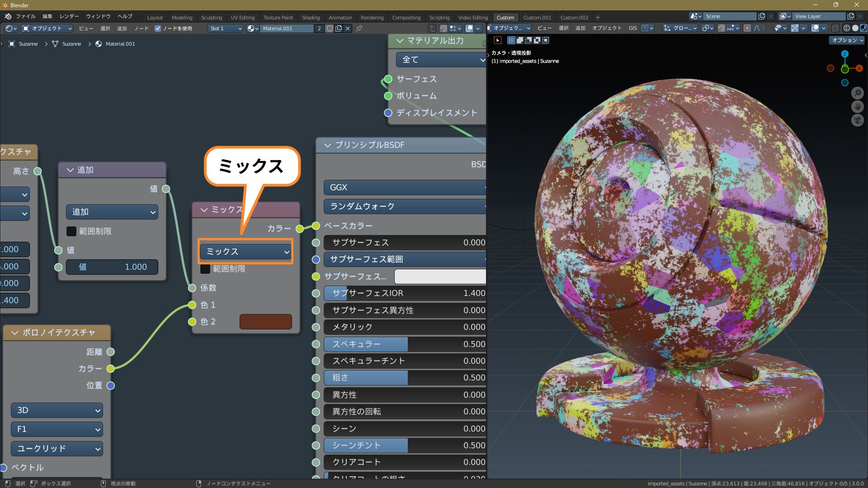Open the ファイル menu

(x=26, y=16)
